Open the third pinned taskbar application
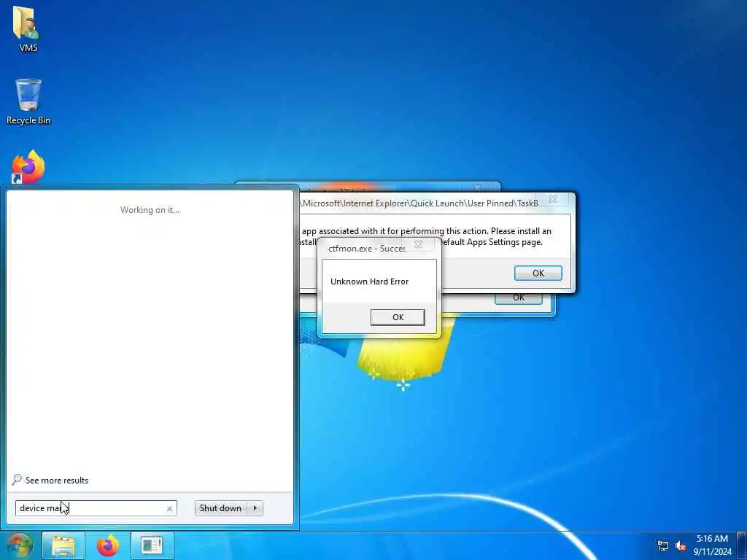The width and height of the screenshot is (747, 560). coord(152,545)
